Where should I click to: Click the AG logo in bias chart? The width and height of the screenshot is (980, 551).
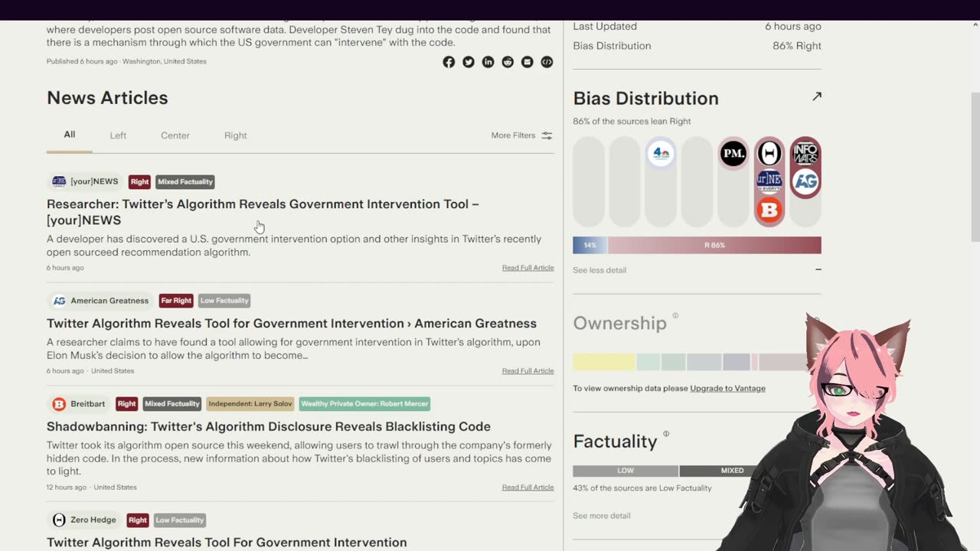coord(805,181)
